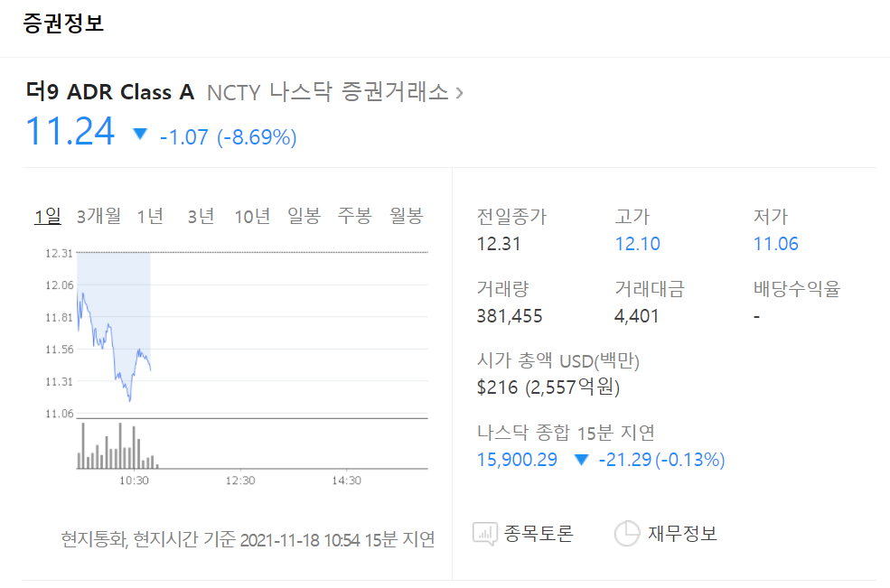Click the 증권정보 section heading
This screenshot has height=588, width=890.
(x=63, y=23)
